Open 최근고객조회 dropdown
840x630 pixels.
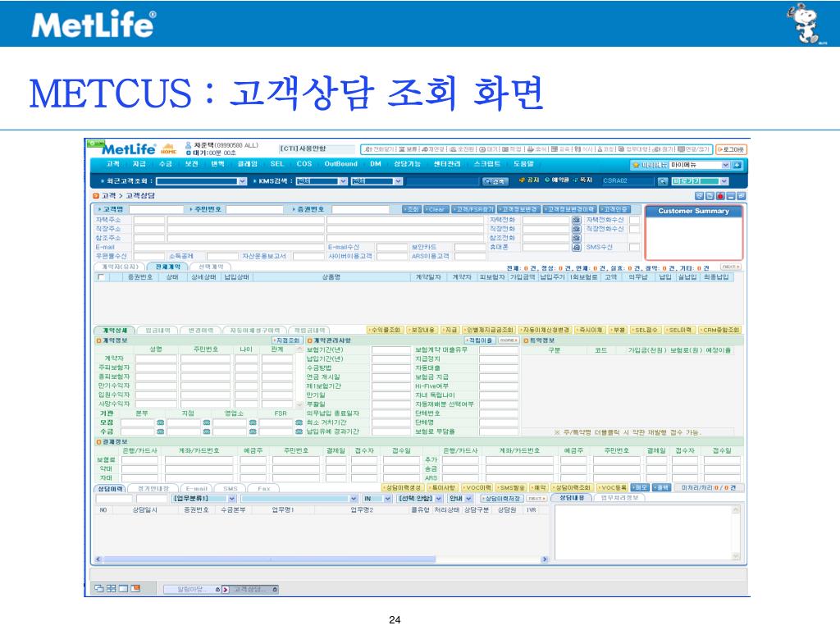[202, 181]
